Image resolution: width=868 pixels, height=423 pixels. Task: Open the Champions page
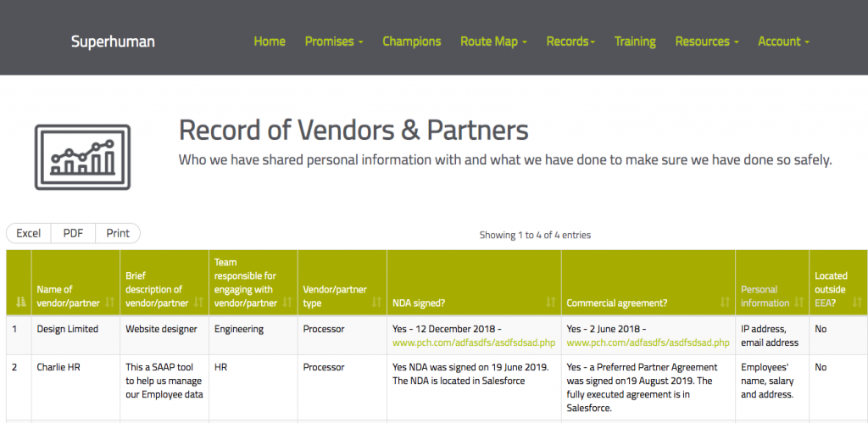[412, 42]
